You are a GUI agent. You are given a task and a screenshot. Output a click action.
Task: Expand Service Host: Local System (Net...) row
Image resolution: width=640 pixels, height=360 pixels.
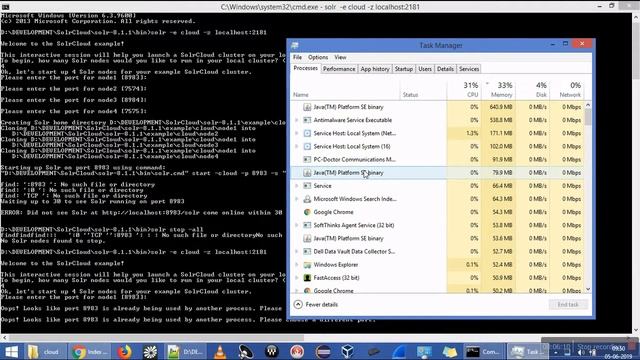(297, 133)
